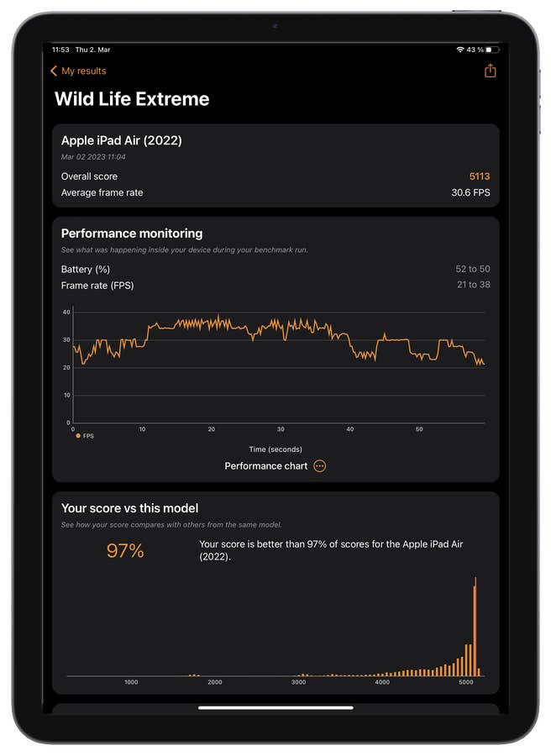
Task: Tap the back chevron beside My results
Action: tap(54, 71)
